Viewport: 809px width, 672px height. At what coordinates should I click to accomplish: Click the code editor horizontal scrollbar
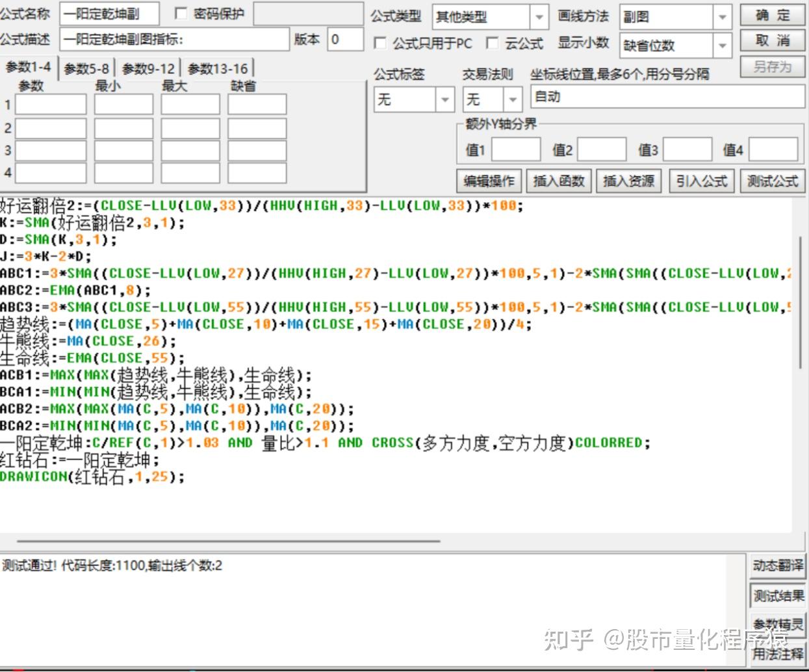[x=229, y=540]
